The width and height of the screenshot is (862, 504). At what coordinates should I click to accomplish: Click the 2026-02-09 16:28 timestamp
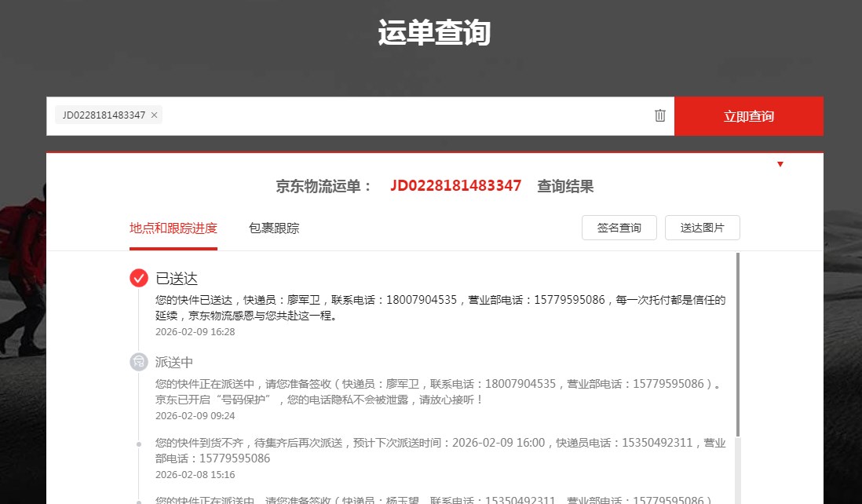(195, 332)
